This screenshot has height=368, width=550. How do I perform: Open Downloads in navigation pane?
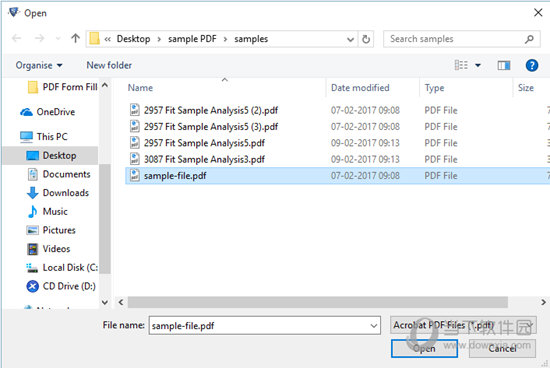pyautogui.click(x=58, y=193)
